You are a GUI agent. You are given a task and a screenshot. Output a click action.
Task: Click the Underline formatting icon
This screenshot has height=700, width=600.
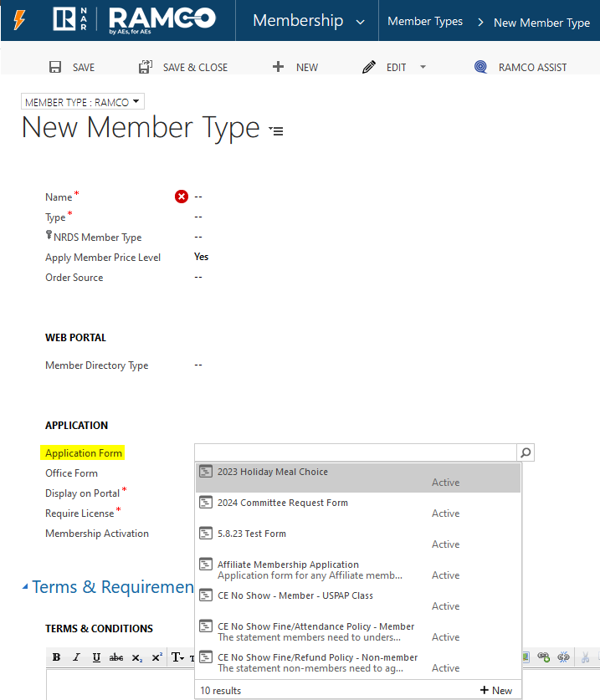point(97,657)
